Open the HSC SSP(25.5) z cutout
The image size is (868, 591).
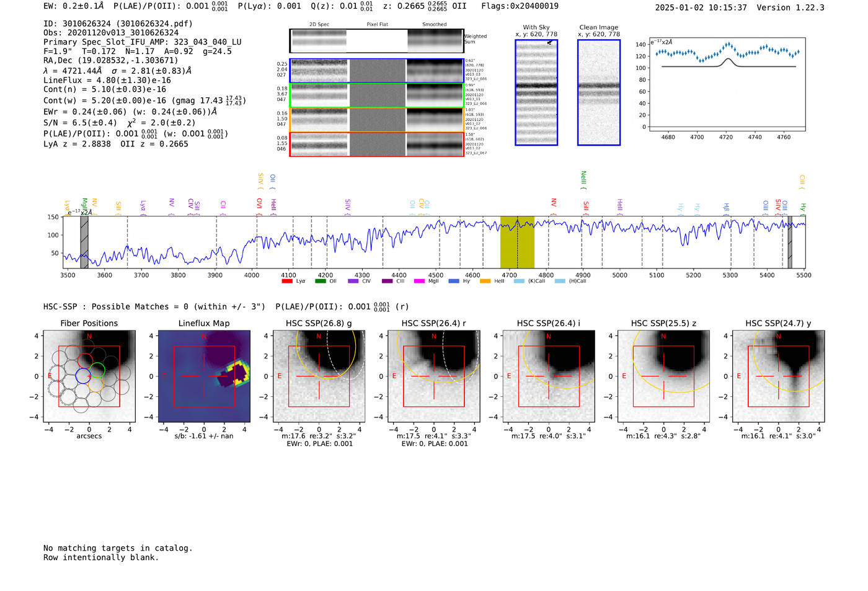coord(663,376)
